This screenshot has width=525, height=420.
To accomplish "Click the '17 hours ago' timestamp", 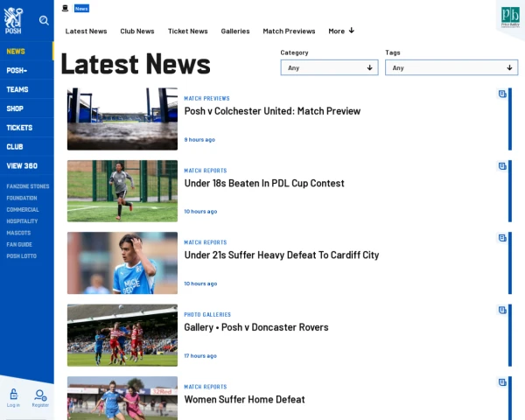I will [x=200, y=356].
